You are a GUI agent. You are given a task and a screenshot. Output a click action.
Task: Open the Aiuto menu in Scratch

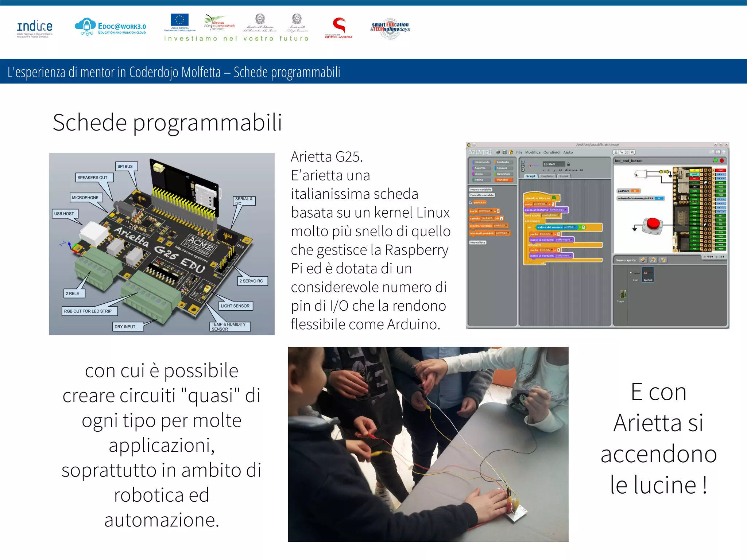(568, 152)
